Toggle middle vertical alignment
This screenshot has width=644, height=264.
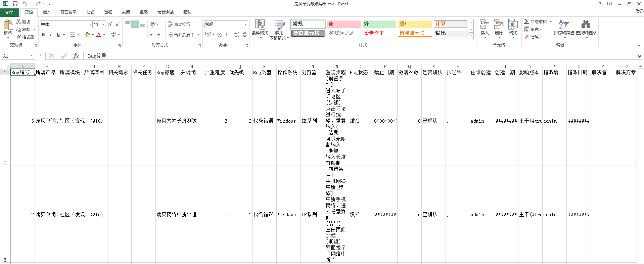[x=135, y=24]
